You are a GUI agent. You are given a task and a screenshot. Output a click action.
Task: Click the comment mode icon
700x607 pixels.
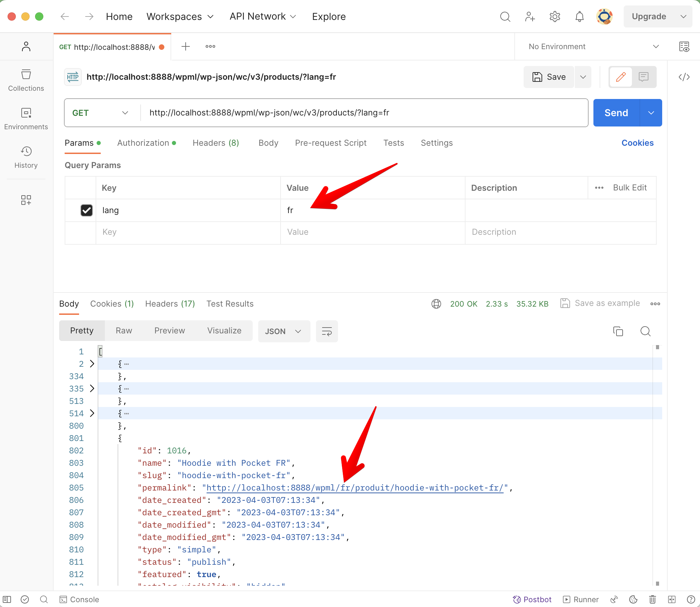(644, 77)
